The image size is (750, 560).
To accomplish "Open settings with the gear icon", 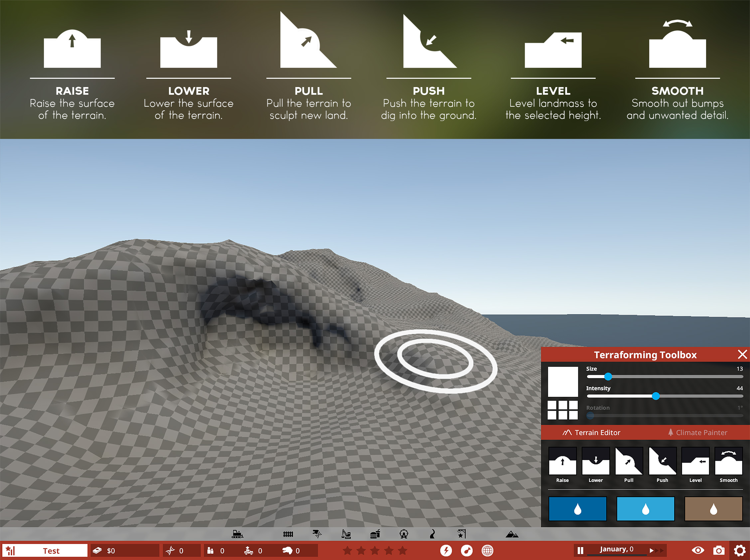I will (739, 550).
